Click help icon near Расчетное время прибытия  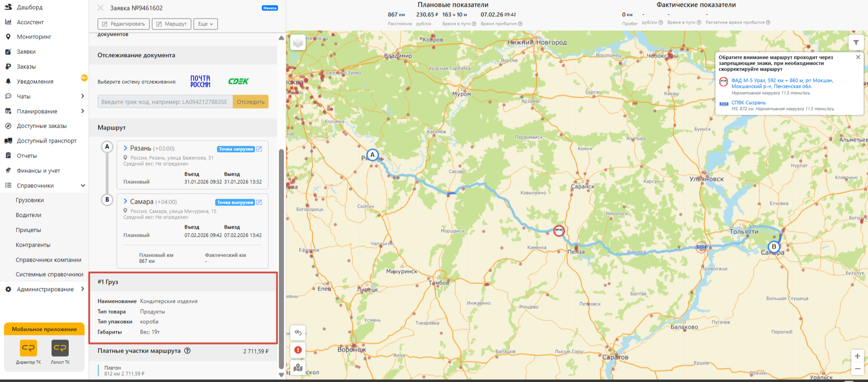(x=768, y=23)
